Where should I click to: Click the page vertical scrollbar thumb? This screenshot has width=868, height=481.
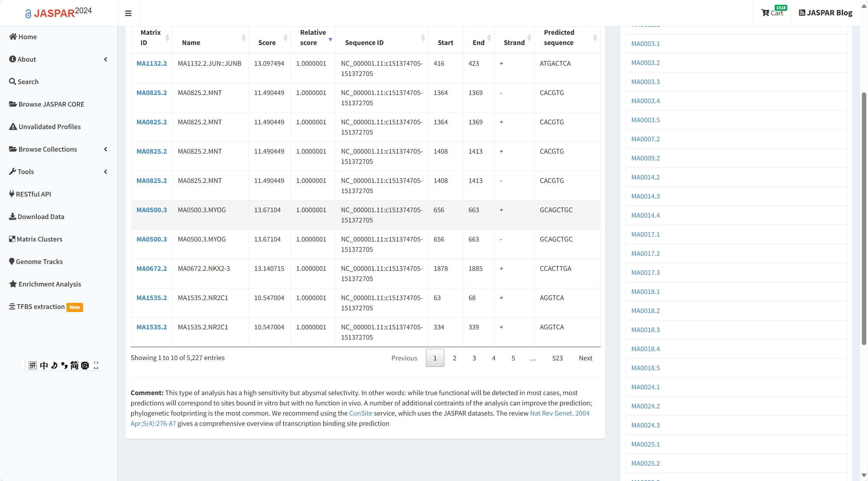pos(864,218)
